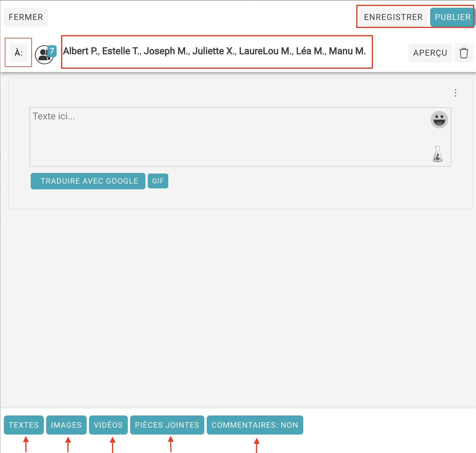Show the post preview with Aperçu

(x=430, y=53)
